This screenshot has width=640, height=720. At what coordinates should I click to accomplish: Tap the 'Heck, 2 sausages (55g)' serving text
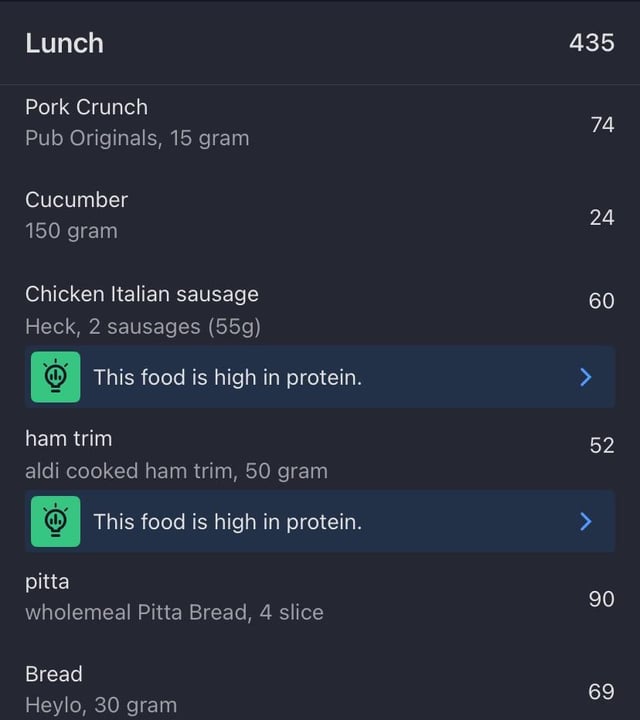[143, 327]
